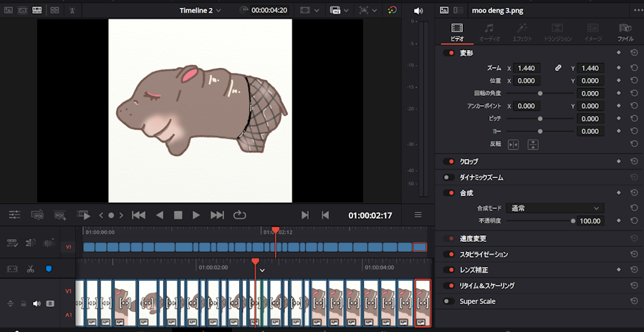644x332 pixels.
Task: Click the vertical flip (反転) icon
Action: (533, 145)
